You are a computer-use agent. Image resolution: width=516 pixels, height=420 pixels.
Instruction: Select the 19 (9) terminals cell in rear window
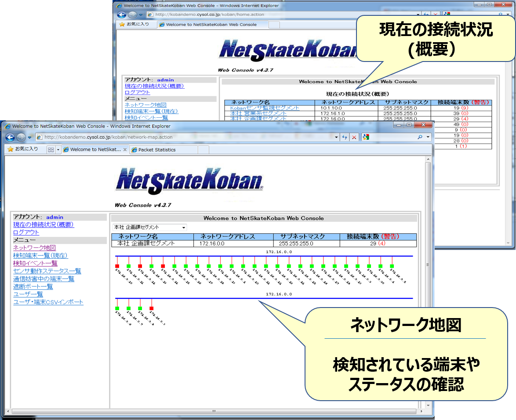click(x=461, y=108)
